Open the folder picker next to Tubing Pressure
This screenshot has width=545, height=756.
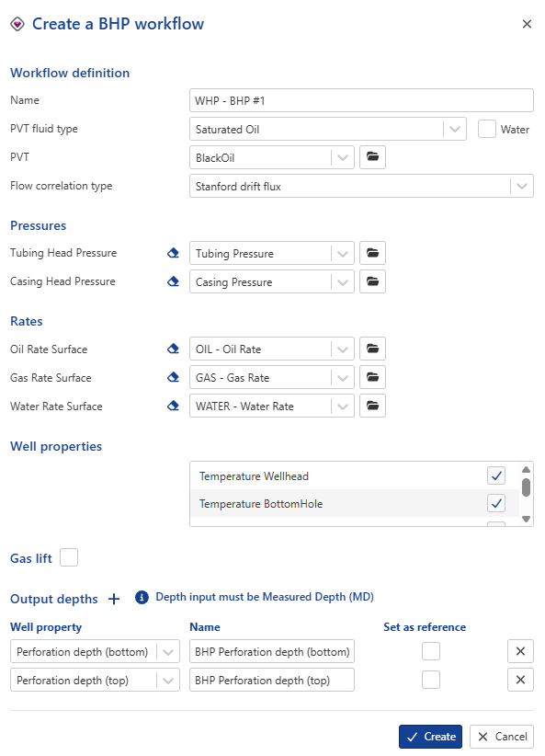(372, 253)
